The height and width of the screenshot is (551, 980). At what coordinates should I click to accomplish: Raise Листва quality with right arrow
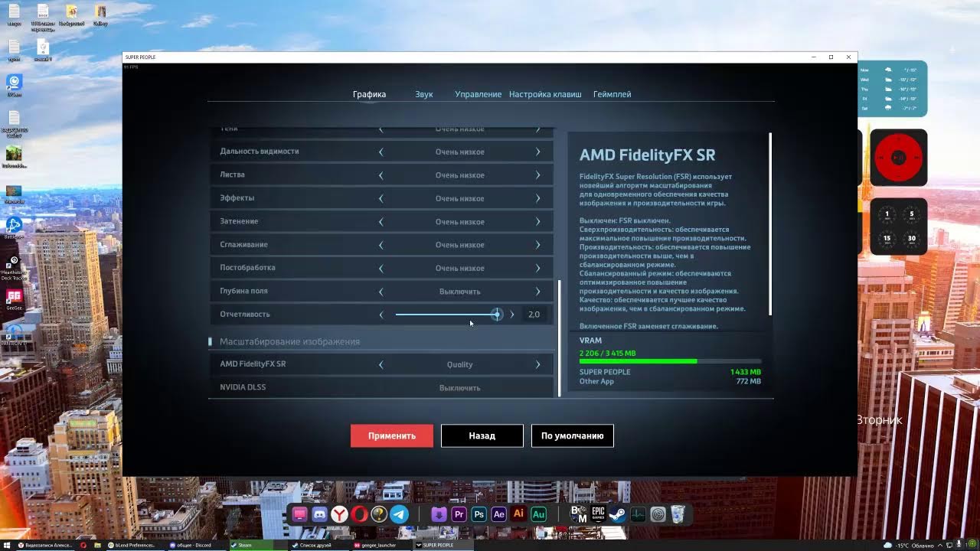tap(537, 175)
